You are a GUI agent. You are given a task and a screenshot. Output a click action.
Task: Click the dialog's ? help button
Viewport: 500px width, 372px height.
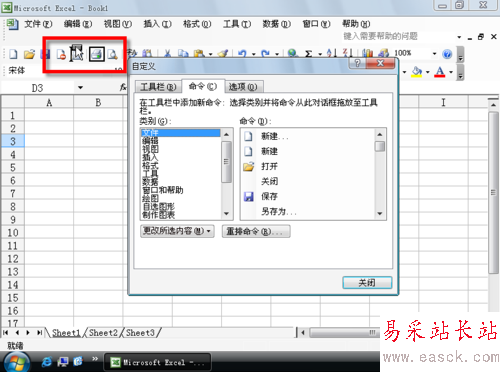[357, 63]
